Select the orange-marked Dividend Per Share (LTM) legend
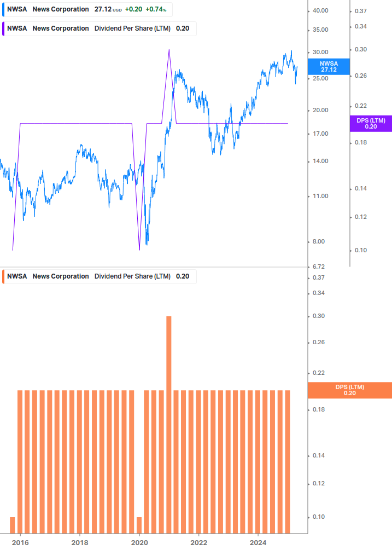 click(99, 276)
